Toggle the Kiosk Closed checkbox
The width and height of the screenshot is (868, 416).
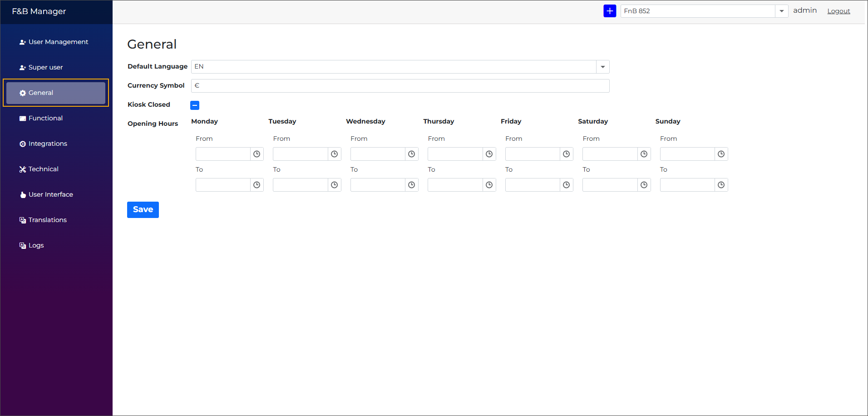click(x=195, y=105)
